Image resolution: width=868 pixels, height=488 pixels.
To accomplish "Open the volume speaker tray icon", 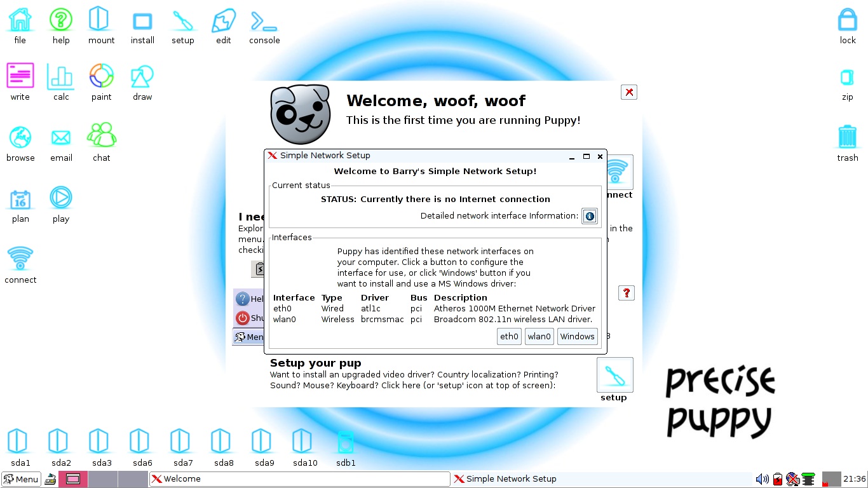I will click(x=762, y=479).
